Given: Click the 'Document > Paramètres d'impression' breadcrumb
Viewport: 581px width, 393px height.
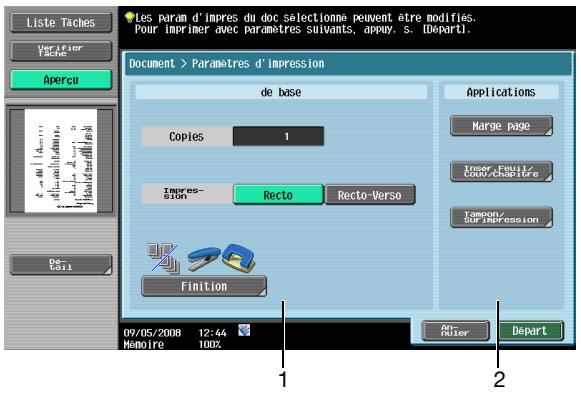Looking at the screenshot, I should pos(226,64).
